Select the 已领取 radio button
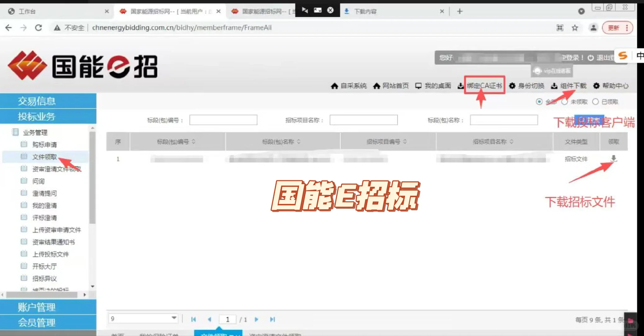Image resolution: width=644 pixels, height=336 pixels. 596,102
